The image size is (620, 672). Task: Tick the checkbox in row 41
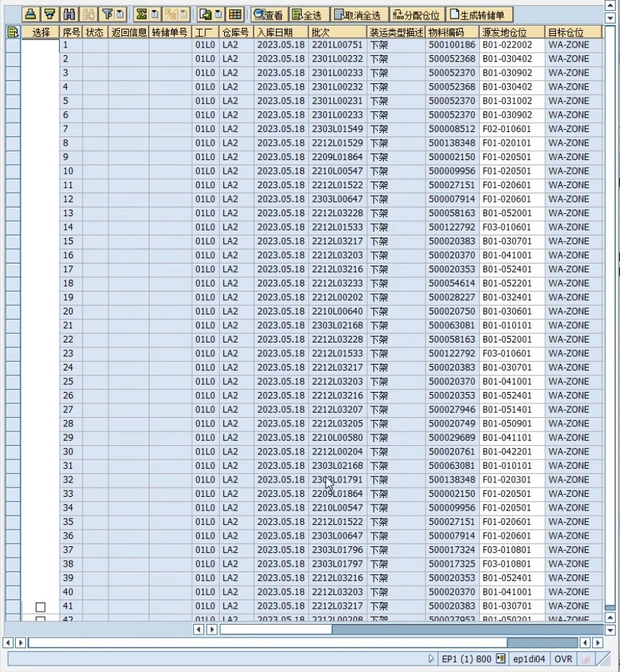(40, 607)
